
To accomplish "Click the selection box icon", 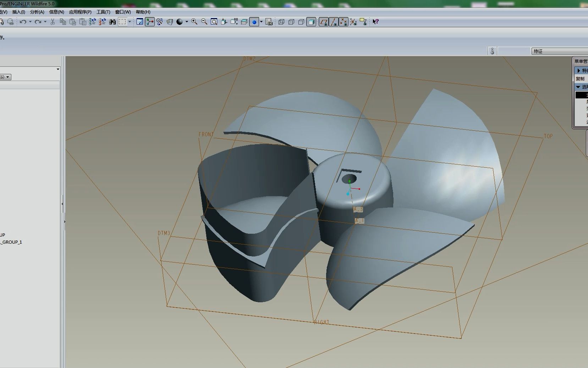I will point(122,22).
